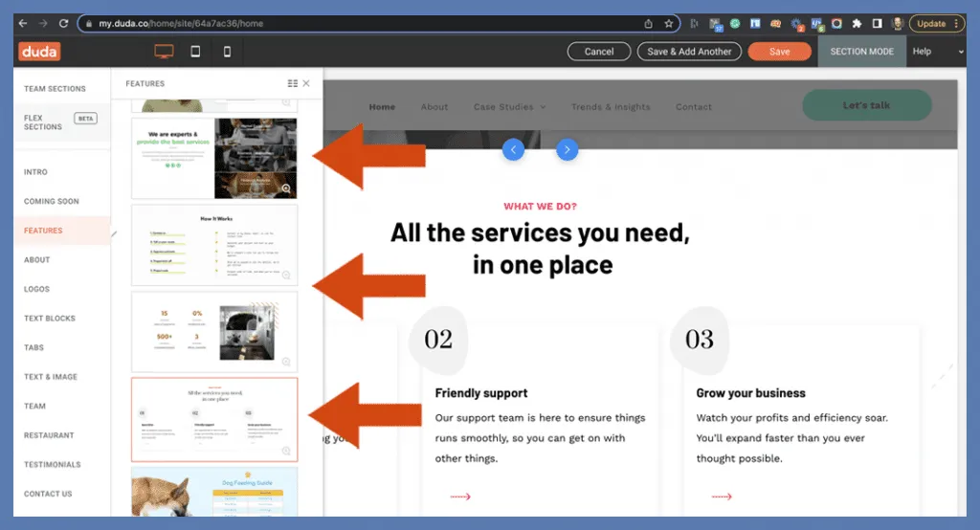This screenshot has width=980, height=530.
Task: Open the Help dropdown
Action: tap(937, 52)
